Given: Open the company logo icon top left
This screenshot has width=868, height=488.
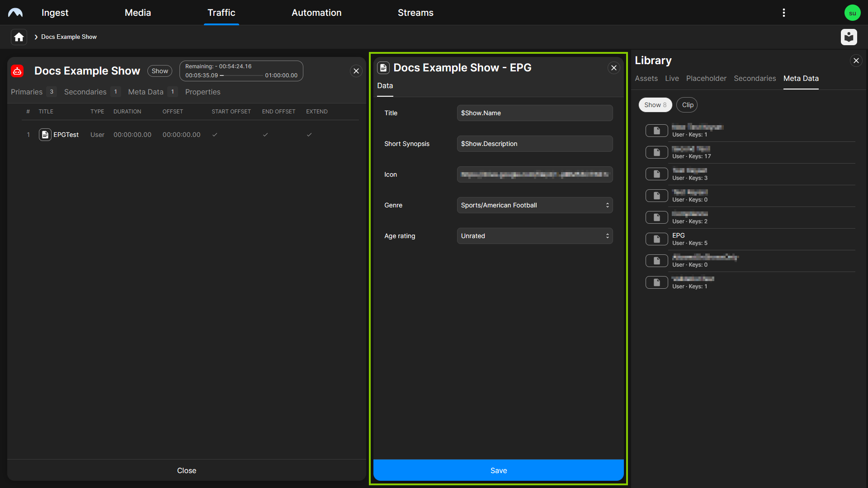Looking at the screenshot, I should click(x=16, y=12).
